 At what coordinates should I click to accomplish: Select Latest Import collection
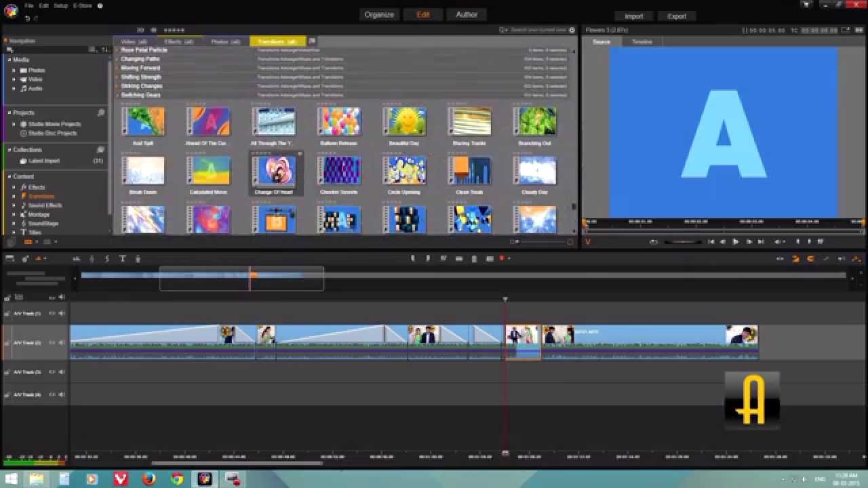[x=43, y=161]
